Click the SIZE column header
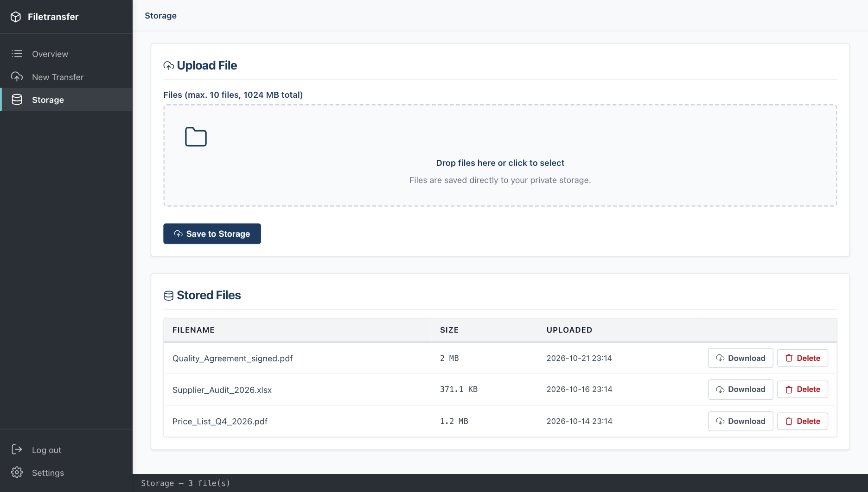868x492 pixels. pos(449,330)
